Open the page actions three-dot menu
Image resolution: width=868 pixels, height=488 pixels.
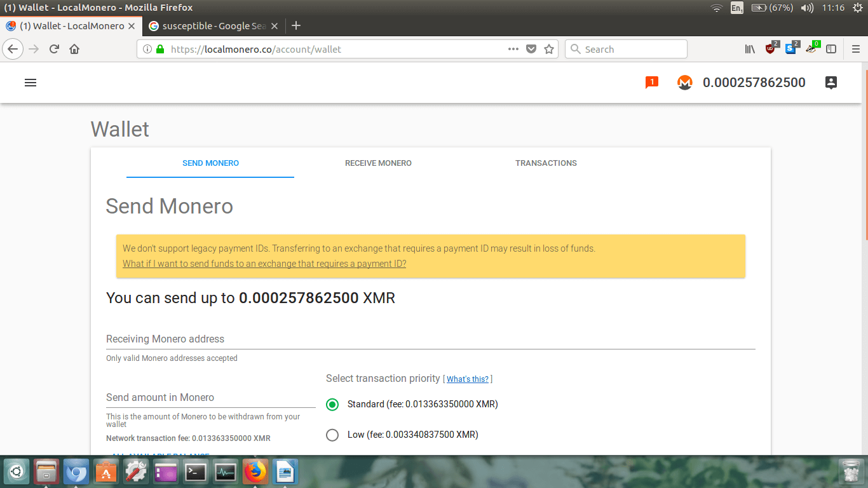pyautogui.click(x=513, y=49)
